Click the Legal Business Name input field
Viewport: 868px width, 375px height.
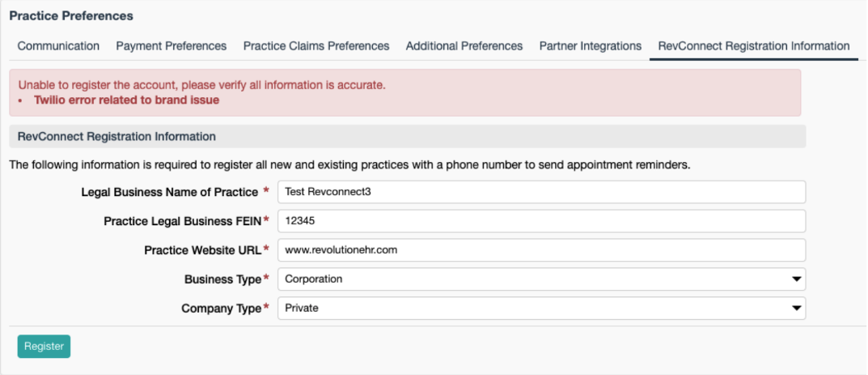click(541, 192)
